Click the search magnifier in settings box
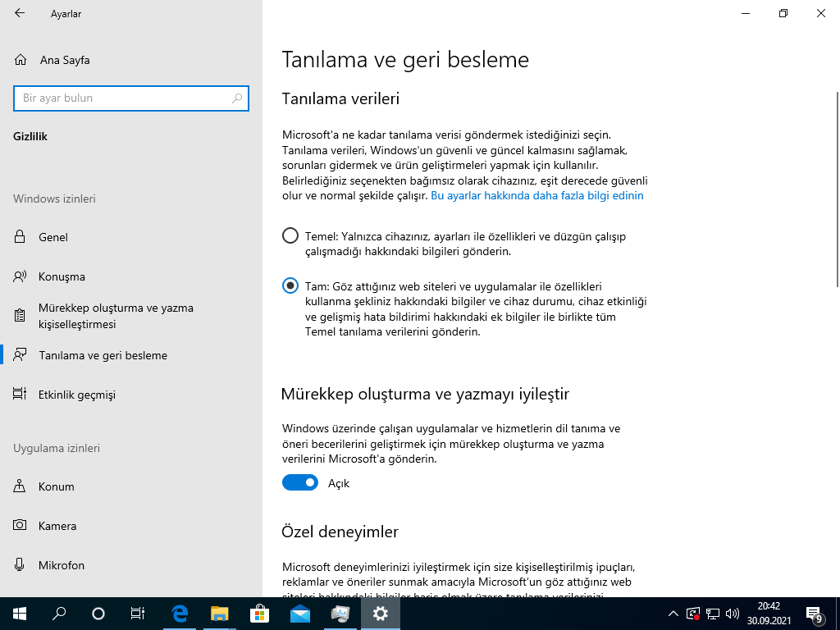 237,98
